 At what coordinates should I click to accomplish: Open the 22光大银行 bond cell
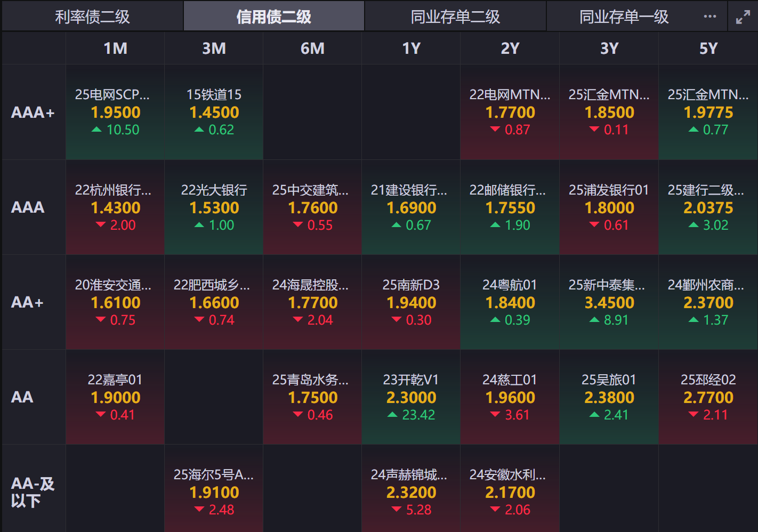point(214,207)
